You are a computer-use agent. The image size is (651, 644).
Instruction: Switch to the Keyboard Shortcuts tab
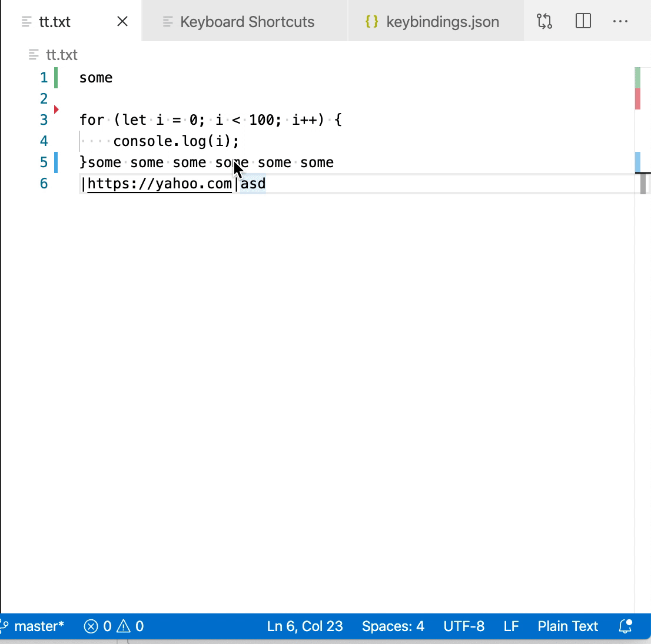[x=245, y=21]
